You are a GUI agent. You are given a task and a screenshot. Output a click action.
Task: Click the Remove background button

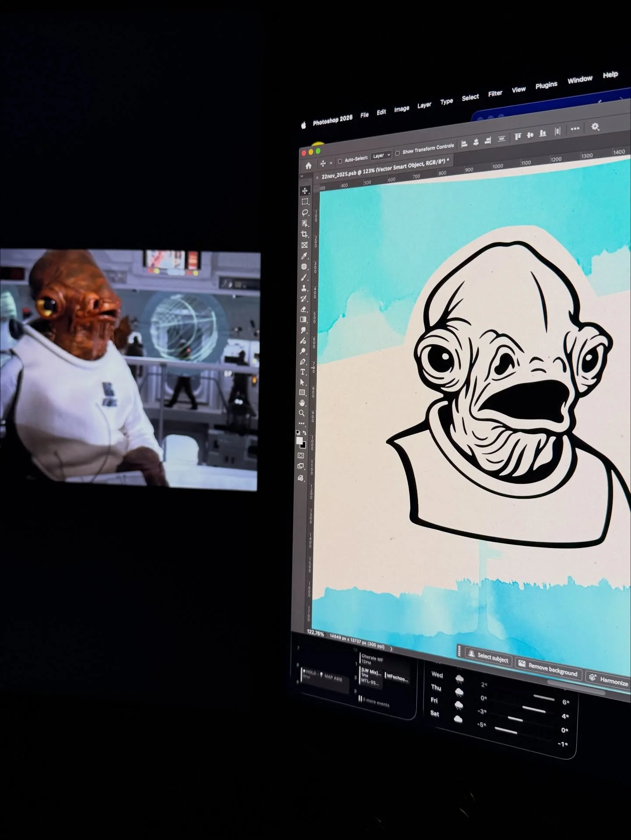point(548,669)
